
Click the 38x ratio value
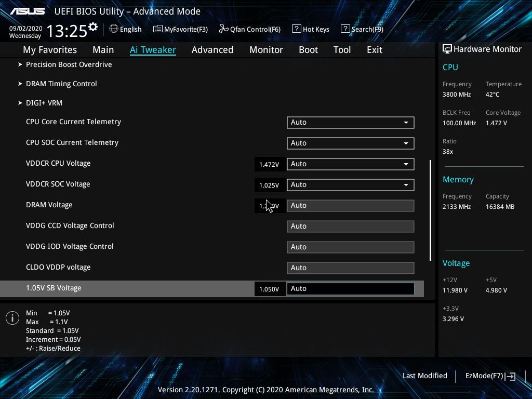[x=448, y=151]
